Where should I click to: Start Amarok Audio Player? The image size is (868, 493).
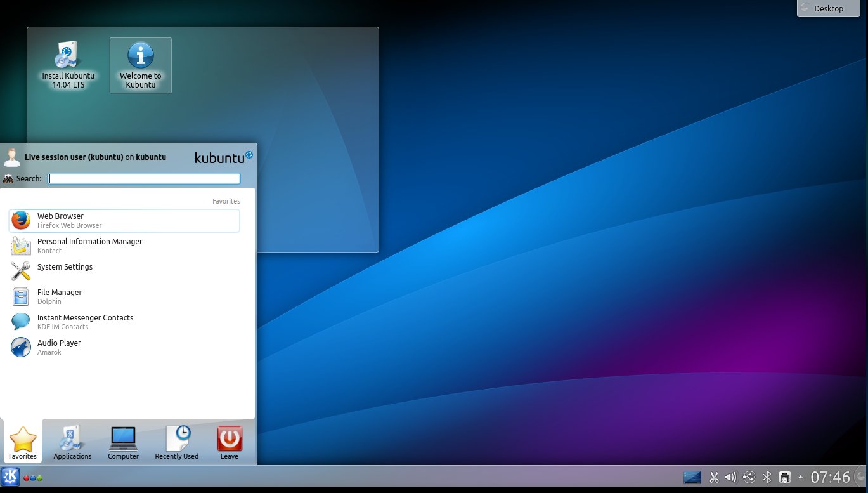[x=124, y=348]
